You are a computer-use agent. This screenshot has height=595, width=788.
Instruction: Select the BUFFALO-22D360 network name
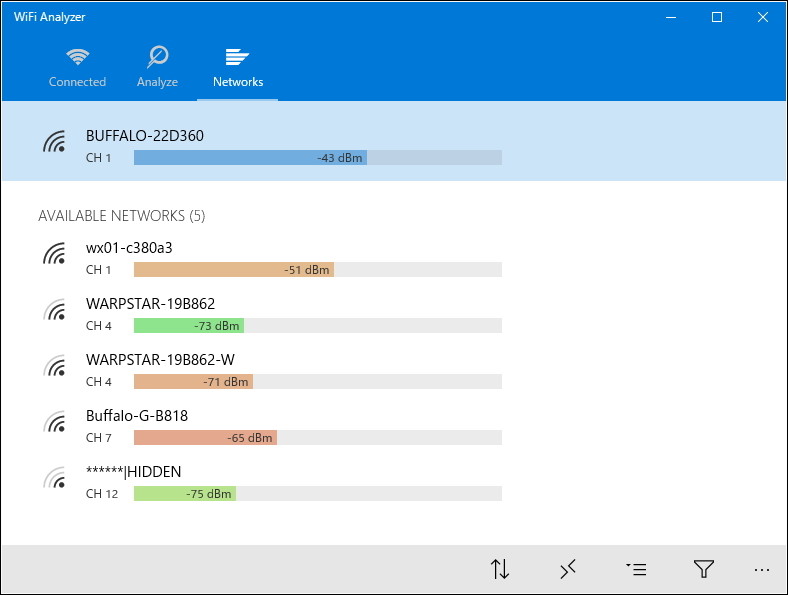coord(145,136)
